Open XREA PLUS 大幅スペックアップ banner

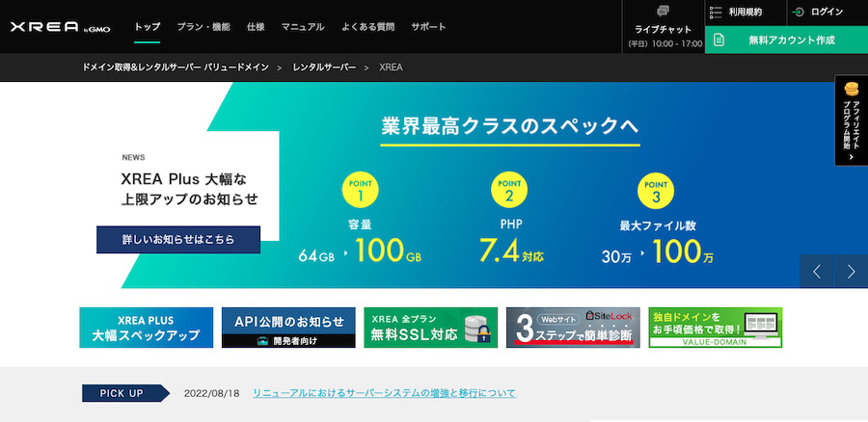point(147,328)
